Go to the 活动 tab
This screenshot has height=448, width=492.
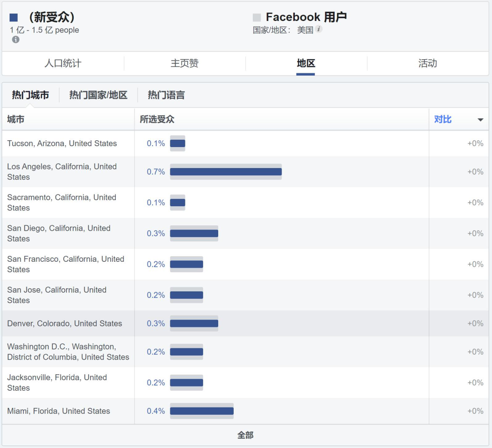(x=427, y=63)
